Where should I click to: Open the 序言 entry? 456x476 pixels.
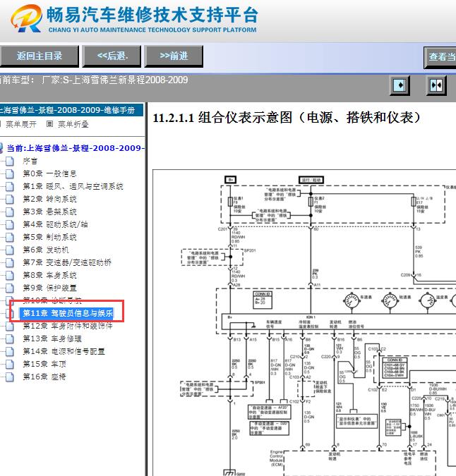(x=30, y=161)
